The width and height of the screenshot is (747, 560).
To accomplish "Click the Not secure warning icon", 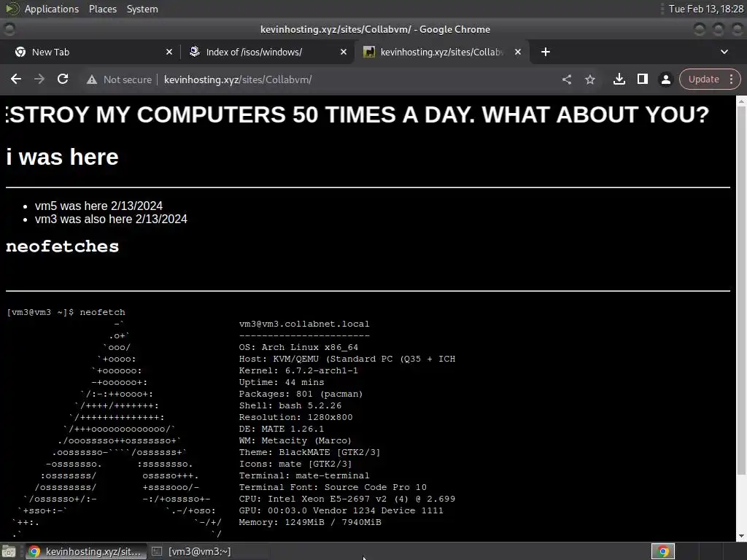I will point(92,79).
